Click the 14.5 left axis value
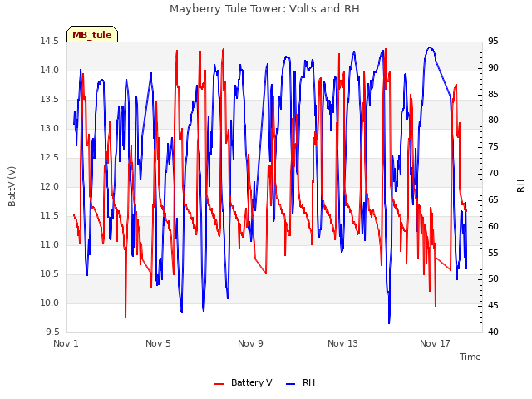The width and height of the screenshot is (532, 399). (x=50, y=42)
